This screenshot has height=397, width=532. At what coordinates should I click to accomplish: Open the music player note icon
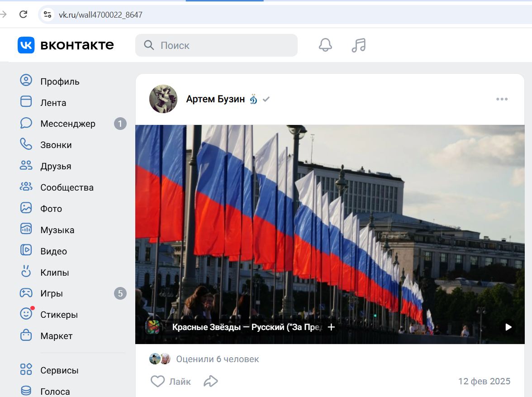(359, 45)
